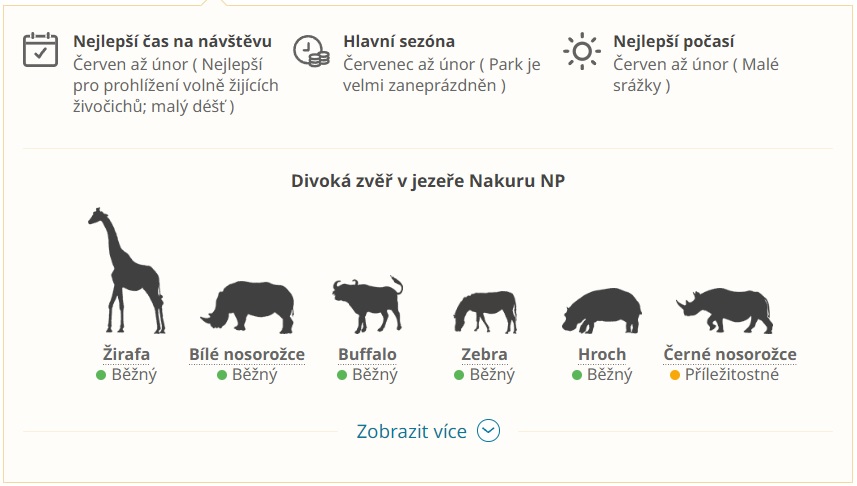Click the sun weather icon
This screenshot has width=857, height=486.
pos(582,51)
